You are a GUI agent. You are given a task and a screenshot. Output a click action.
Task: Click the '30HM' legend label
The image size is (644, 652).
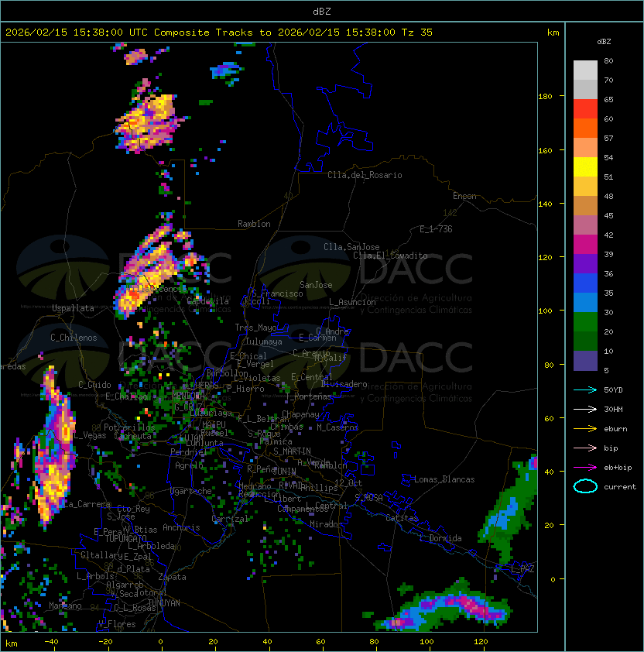[613, 409]
